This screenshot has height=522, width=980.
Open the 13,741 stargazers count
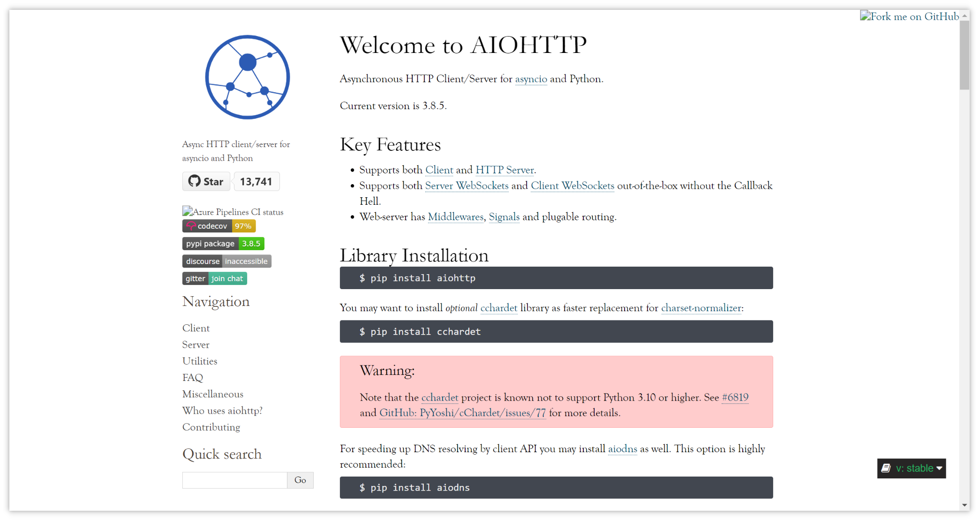[x=256, y=181]
